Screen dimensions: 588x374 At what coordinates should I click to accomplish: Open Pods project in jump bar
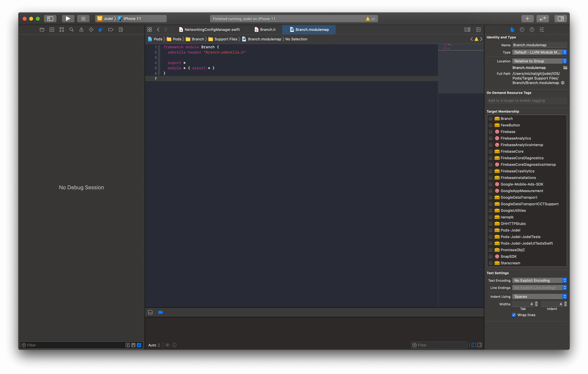point(155,39)
